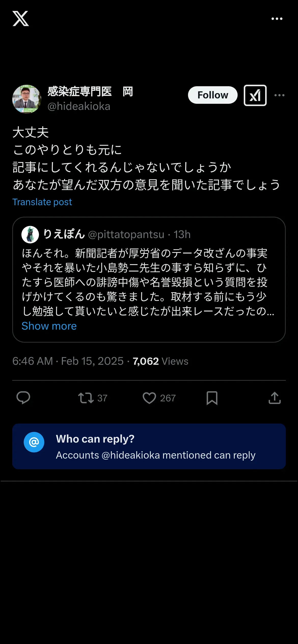Click the blue @ mention icon
The width and height of the screenshot is (298, 644).
(x=34, y=442)
